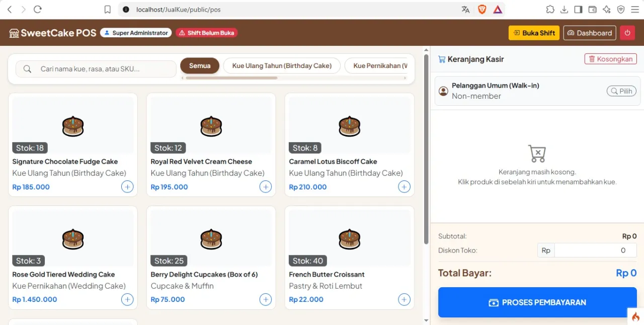Open the Brave Wallet icon
644x325 pixels.
click(x=592, y=10)
